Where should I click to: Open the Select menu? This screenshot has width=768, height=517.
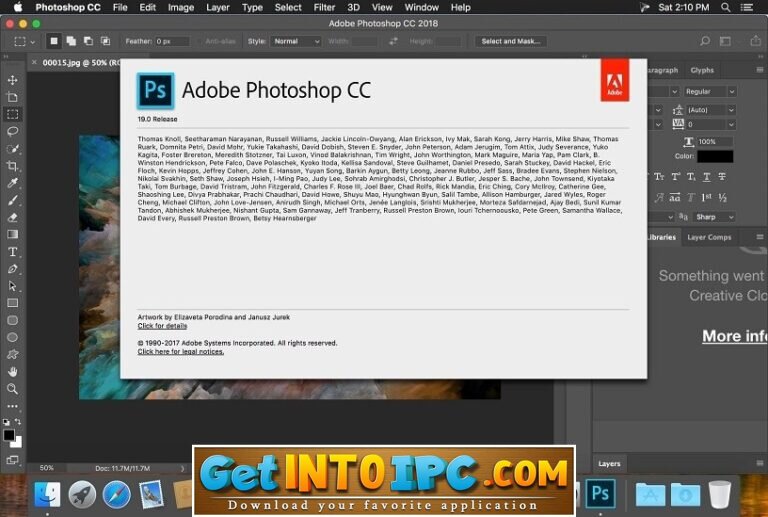coord(288,7)
